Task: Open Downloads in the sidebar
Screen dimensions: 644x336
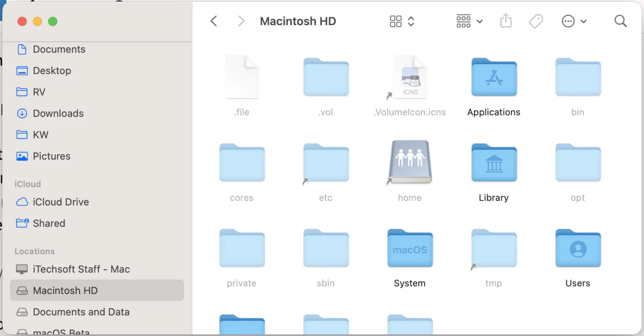Action: (97, 113)
